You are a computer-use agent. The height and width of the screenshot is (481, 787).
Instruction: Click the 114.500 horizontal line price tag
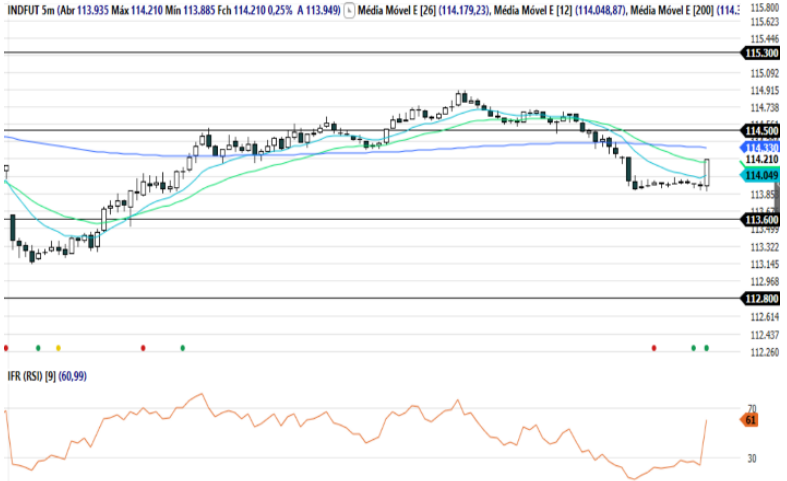point(762,131)
